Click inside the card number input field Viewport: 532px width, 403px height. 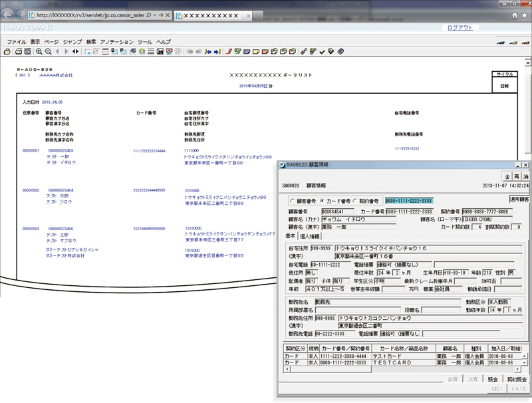point(409,201)
